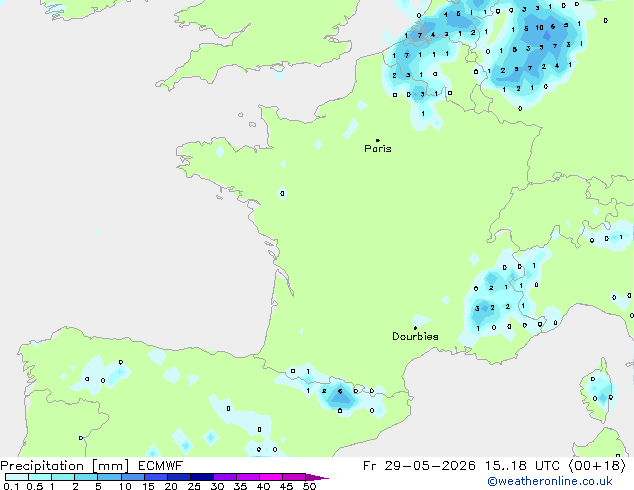
Task: Click the '15..18 UTC' time range text
Action: [x=523, y=466]
